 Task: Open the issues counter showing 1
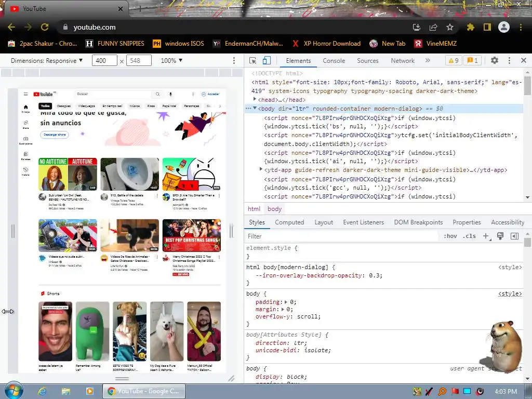click(472, 60)
